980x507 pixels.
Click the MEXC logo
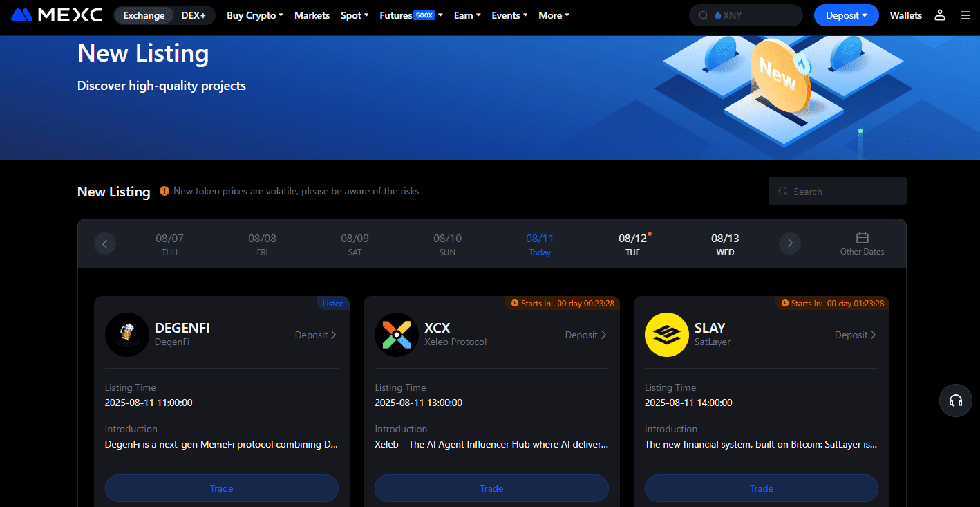57,15
